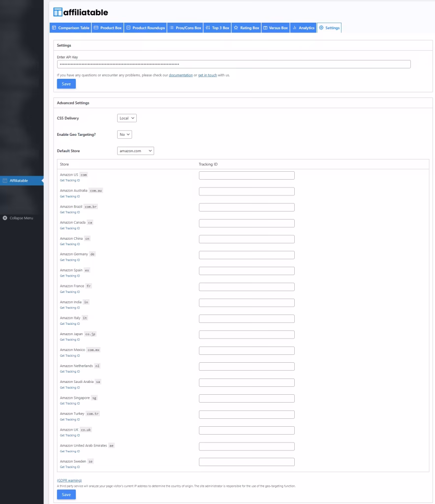The width and height of the screenshot is (435, 504).
Task: Click Amazon Canada Tracking ID field
Action: pyautogui.click(x=247, y=223)
